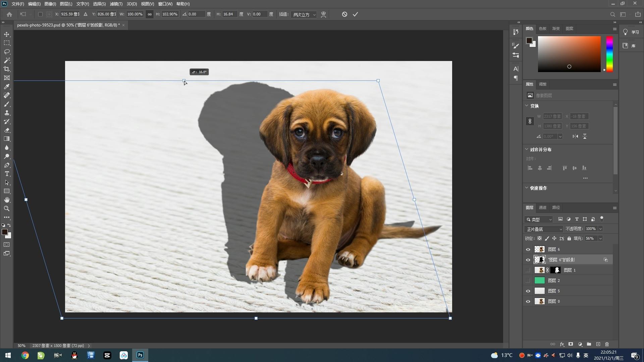Screen dimensions: 644x362
Task: Show hidden layer 图层 2
Action: (528, 281)
